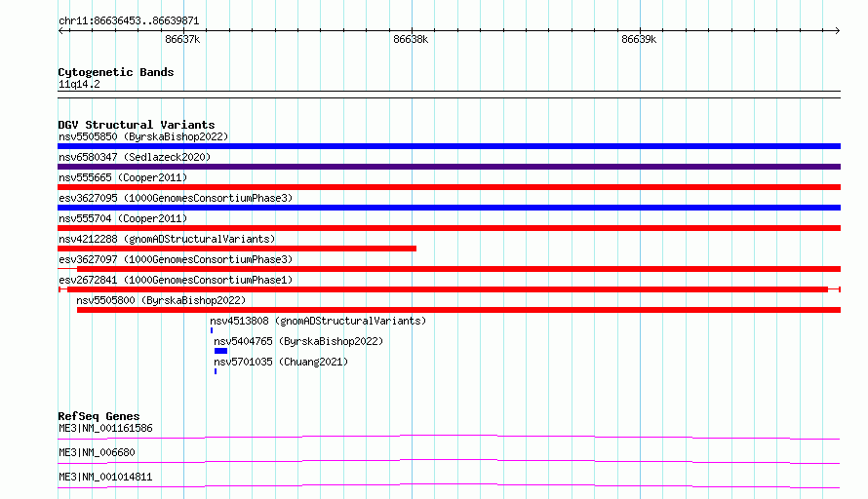Click the DGV Structural Variants track title
Image resolution: width=868 pixels, height=499 pixels.
point(137,125)
